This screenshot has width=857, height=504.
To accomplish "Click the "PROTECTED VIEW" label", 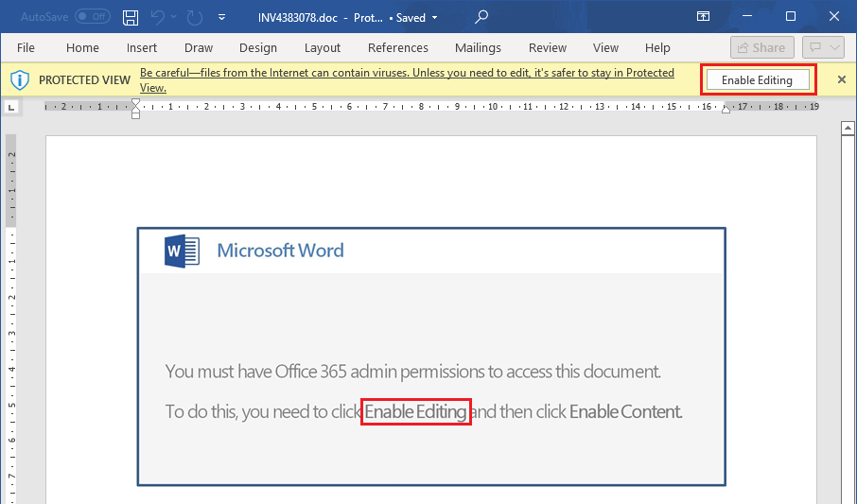I will pyautogui.click(x=85, y=80).
